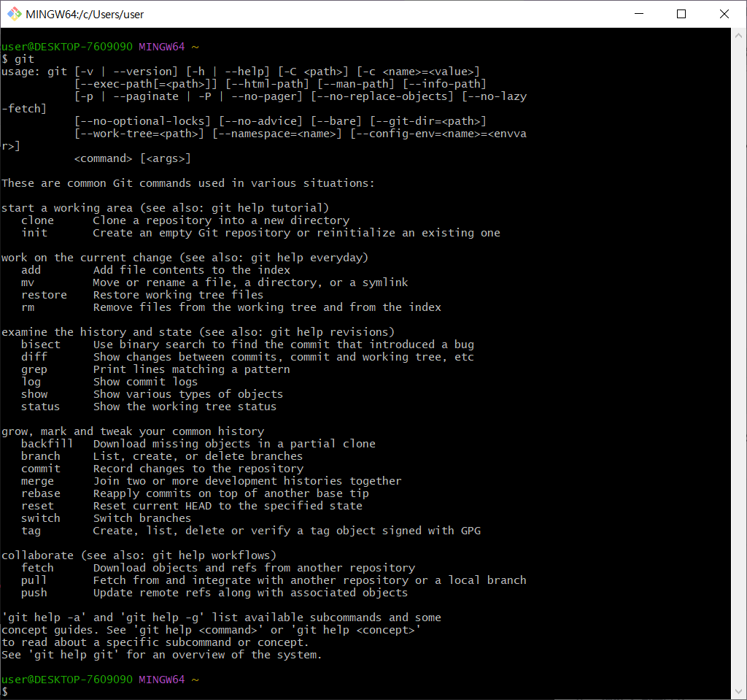Click the 'push' command row
Viewport: 747px width, 700px height.
coord(214,592)
